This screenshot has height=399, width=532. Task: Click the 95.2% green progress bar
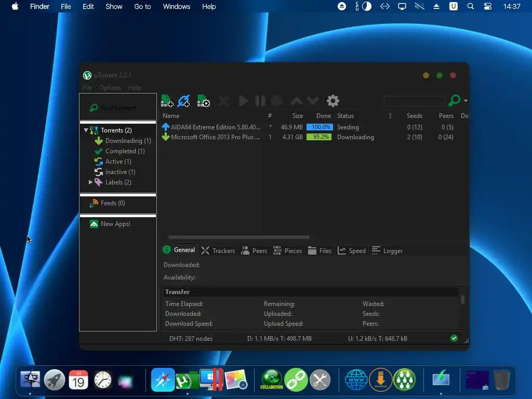click(x=319, y=137)
